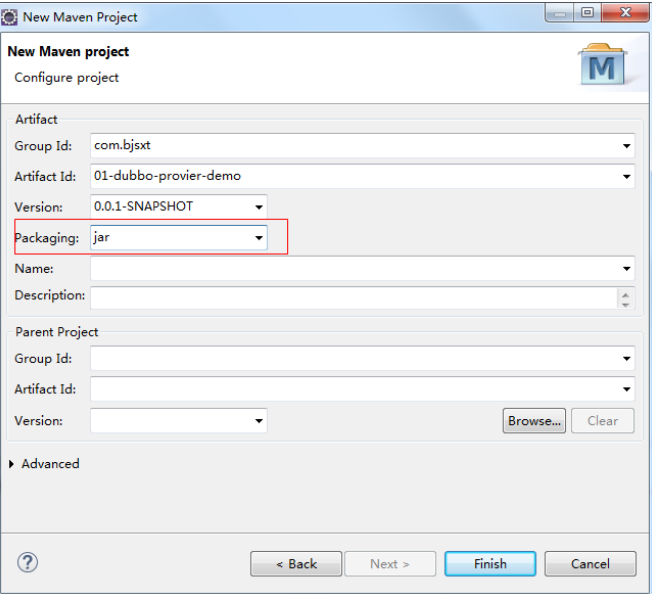Click the Eclipse icon in the title bar
This screenshot has width=652, height=594.
click(9, 17)
